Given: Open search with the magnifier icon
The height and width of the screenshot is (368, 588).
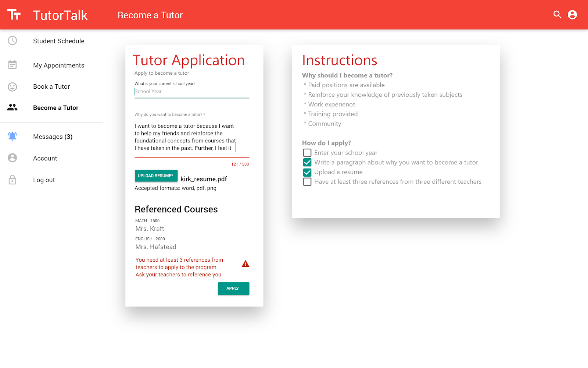Looking at the screenshot, I should (557, 15).
